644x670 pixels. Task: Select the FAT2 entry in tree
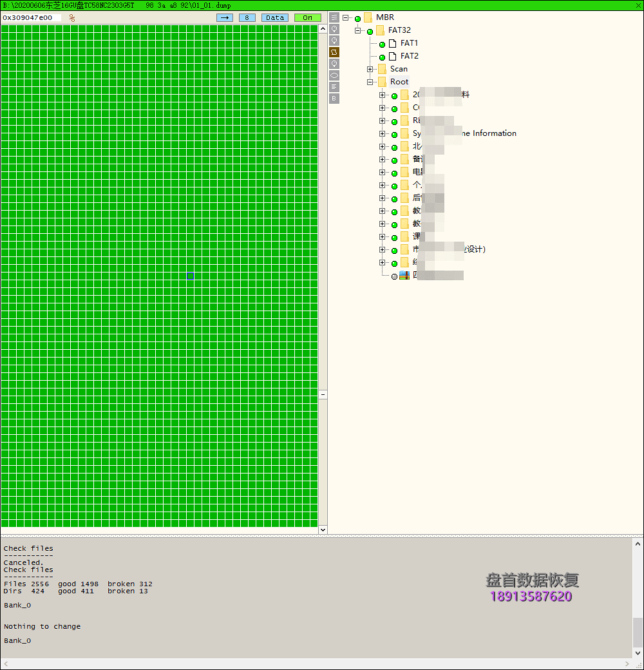click(410, 56)
